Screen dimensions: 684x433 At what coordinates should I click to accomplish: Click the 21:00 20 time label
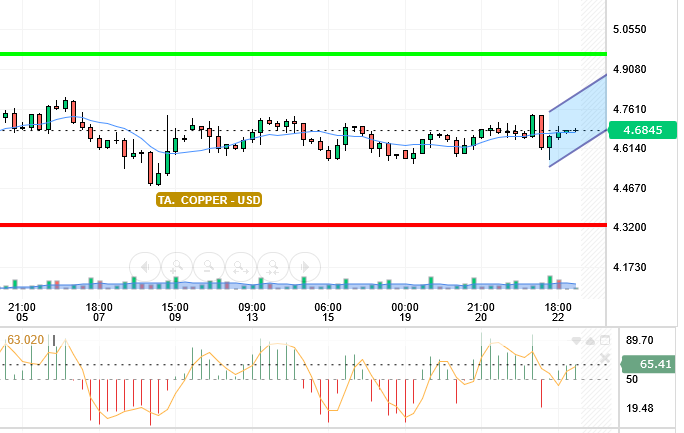(481, 312)
